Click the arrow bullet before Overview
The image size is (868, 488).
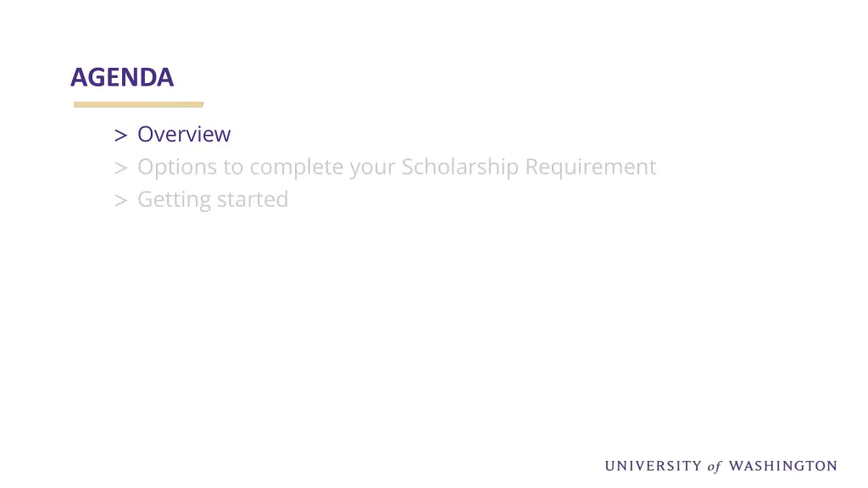120,135
